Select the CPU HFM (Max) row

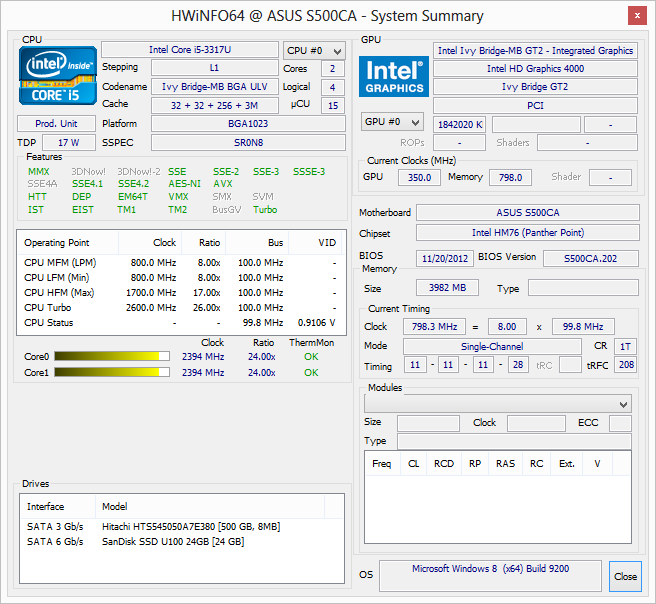(181, 293)
